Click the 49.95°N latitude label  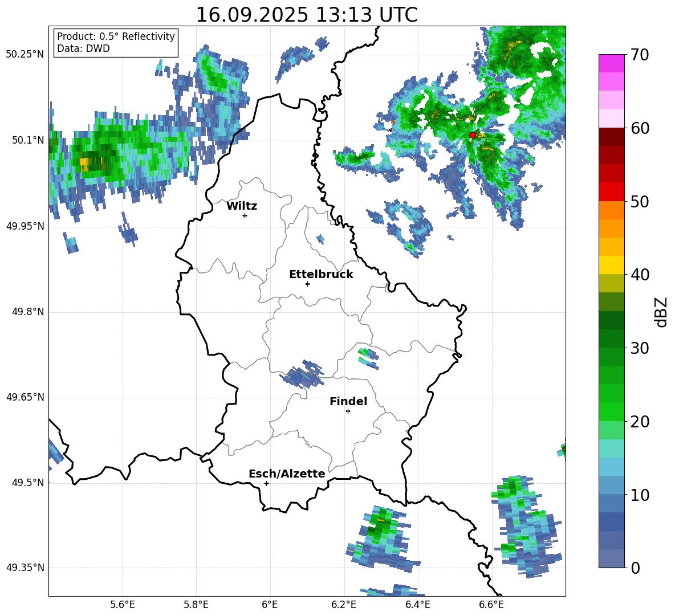(25, 226)
